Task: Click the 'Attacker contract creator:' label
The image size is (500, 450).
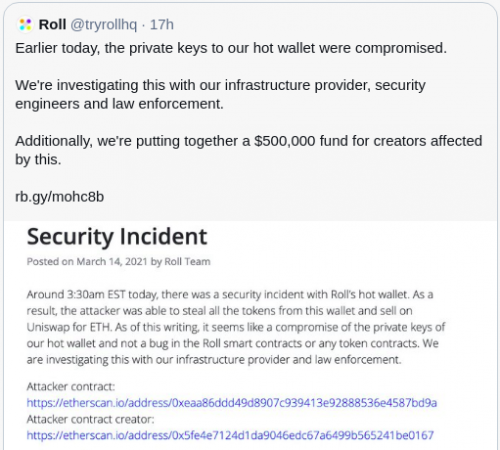Action: tap(90, 419)
